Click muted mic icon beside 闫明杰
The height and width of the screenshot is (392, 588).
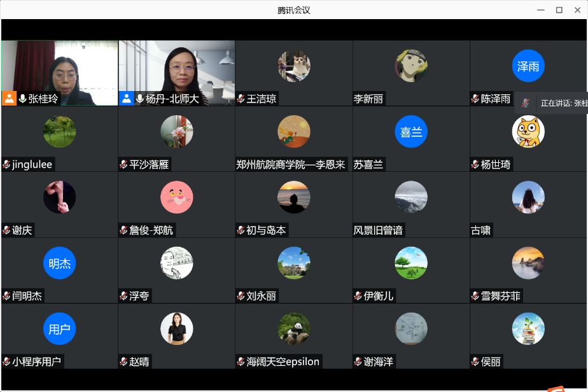[6, 296]
